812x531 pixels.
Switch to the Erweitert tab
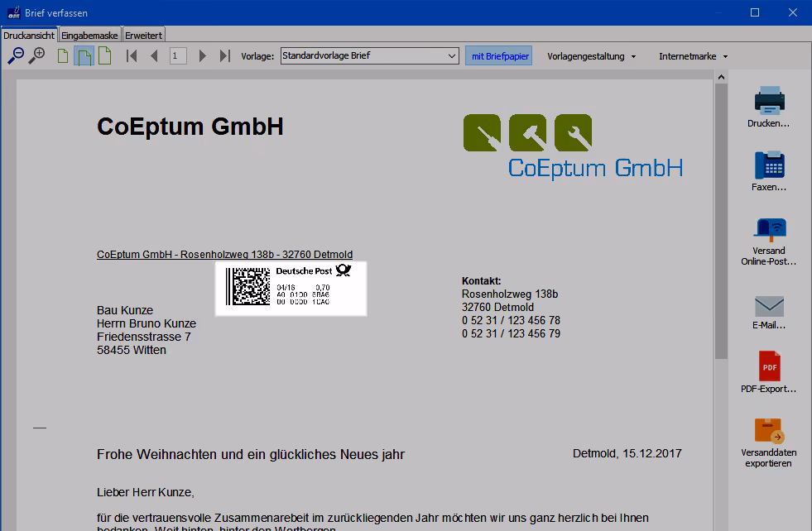143,36
